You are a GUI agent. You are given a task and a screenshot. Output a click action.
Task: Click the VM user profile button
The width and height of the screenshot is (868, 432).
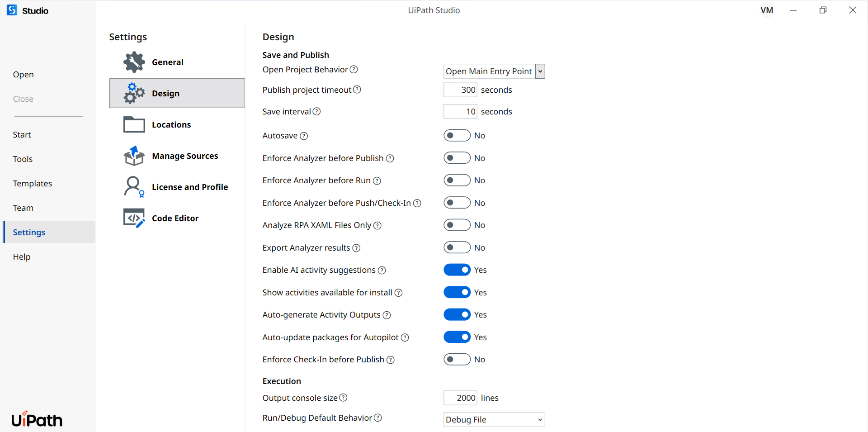pos(767,10)
